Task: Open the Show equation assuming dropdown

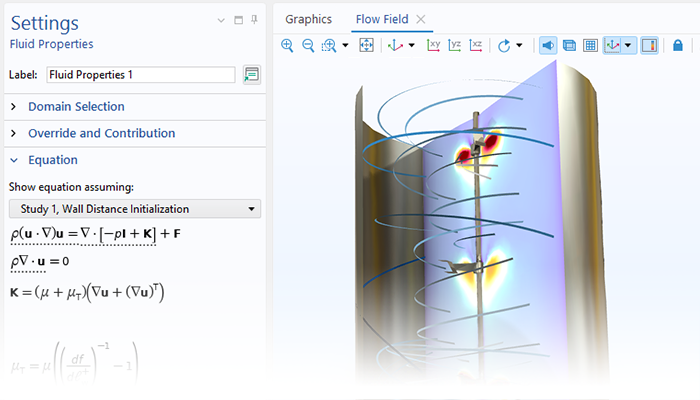Action: (x=135, y=209)
